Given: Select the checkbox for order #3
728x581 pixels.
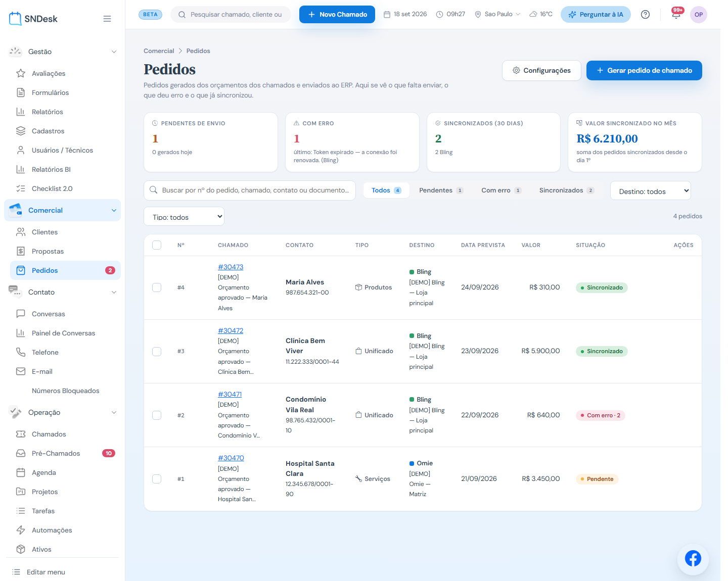Looking at the screenshot, I should [157, 351].
